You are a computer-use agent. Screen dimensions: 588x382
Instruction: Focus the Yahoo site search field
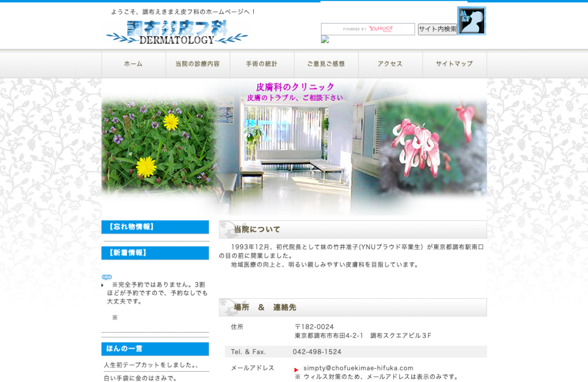pos(368,29)
